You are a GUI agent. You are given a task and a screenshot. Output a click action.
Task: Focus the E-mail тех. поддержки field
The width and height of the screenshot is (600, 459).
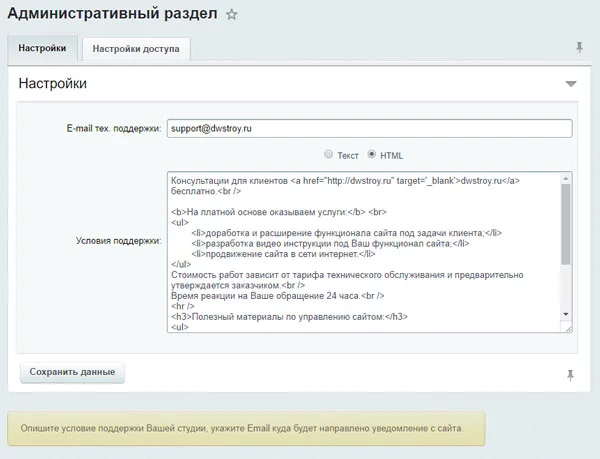coord(368,129)
